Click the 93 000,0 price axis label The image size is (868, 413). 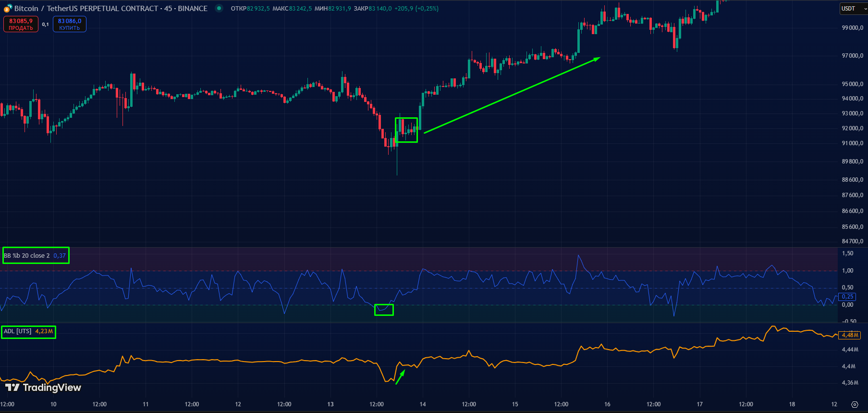(853, 113)
